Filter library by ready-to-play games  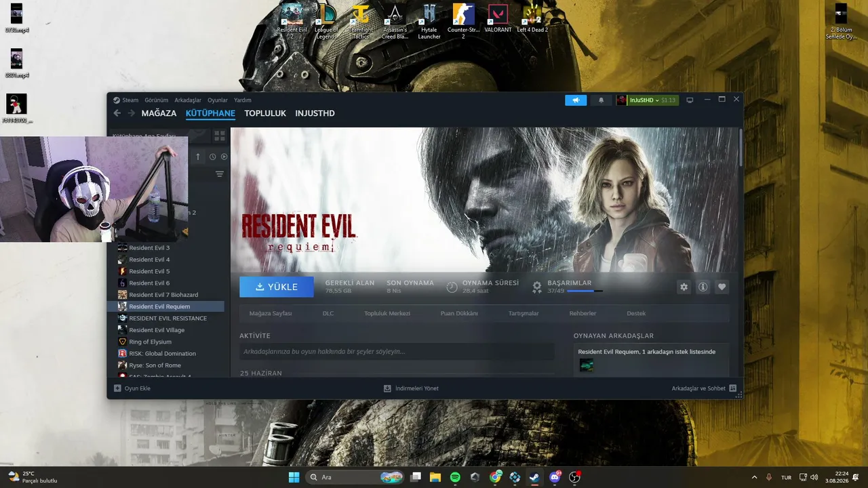point(224,157)
